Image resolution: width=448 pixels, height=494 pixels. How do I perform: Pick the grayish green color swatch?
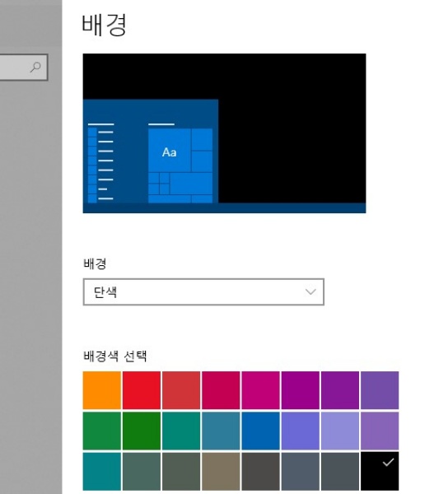(142, 471)
